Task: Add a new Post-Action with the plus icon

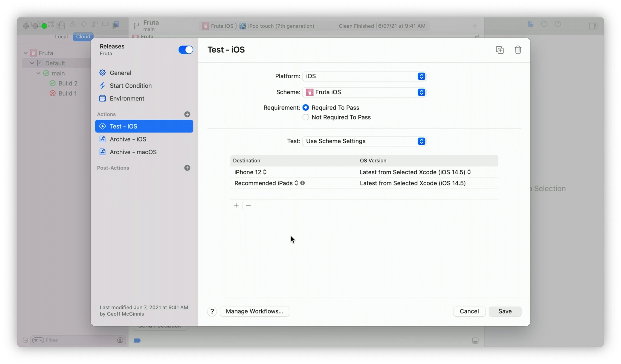Action: pyautogui.click(x=187, y=168)
